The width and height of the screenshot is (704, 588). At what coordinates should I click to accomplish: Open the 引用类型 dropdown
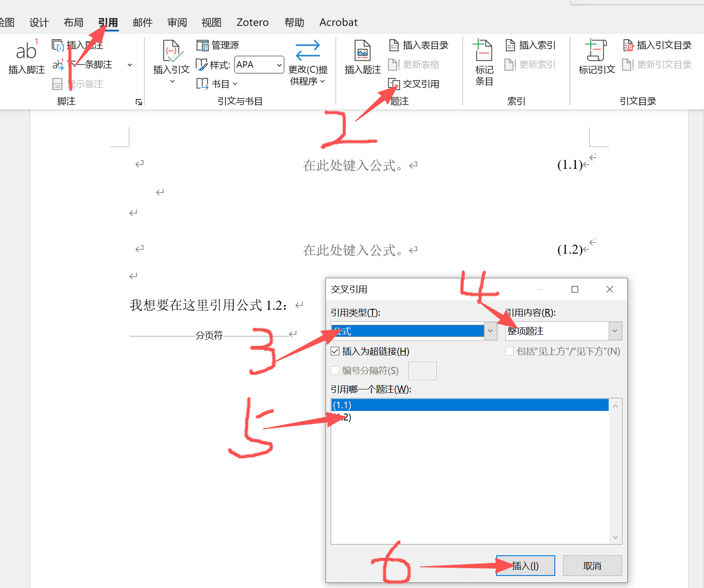(x=490, y=331)
